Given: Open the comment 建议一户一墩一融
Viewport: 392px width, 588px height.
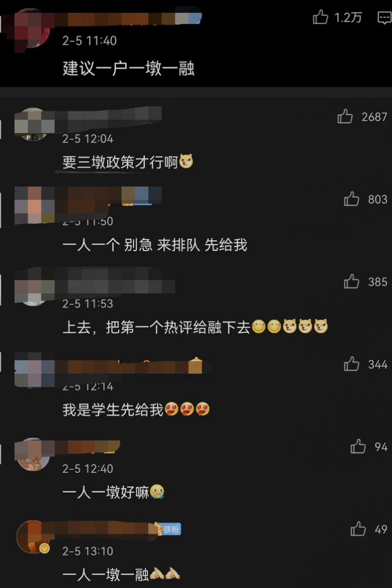Looking at the screenshot, I should (128, 68).
